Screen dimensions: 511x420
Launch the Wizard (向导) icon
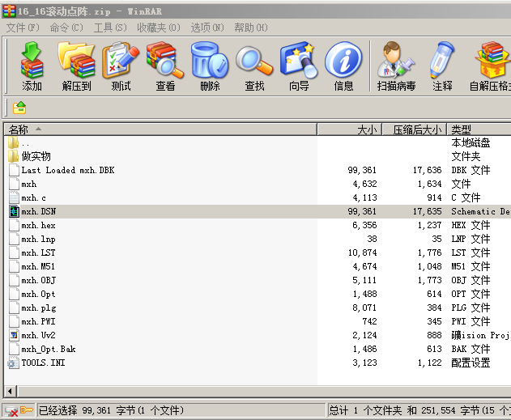point(299,61)
